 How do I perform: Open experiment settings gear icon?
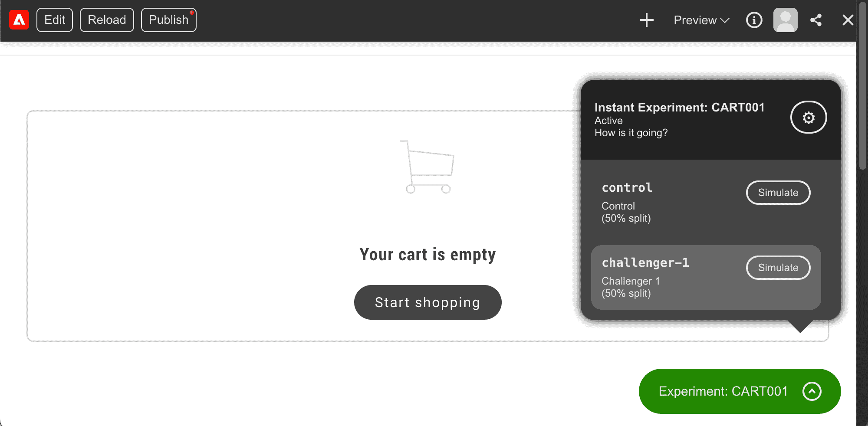[x=809, y=118]
